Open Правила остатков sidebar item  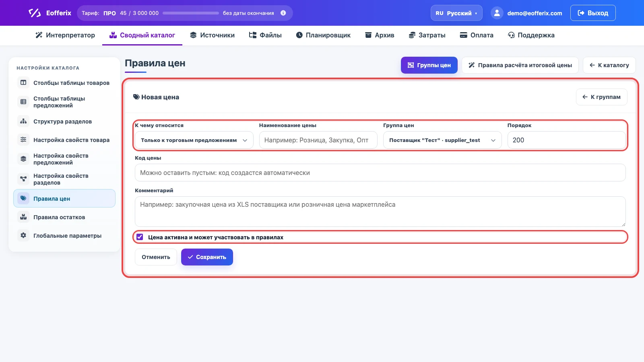[64, 217]
